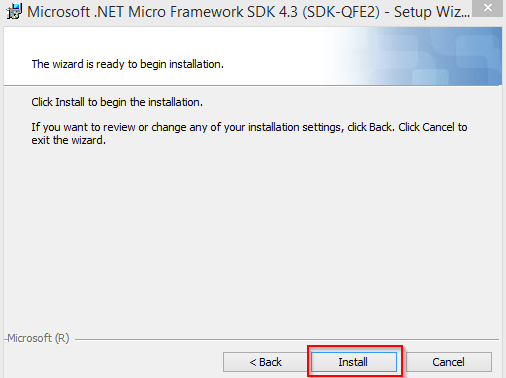Click the 'exit the wizard.' text line
Viewport: 506px width, 378px height.
(69, 140)
